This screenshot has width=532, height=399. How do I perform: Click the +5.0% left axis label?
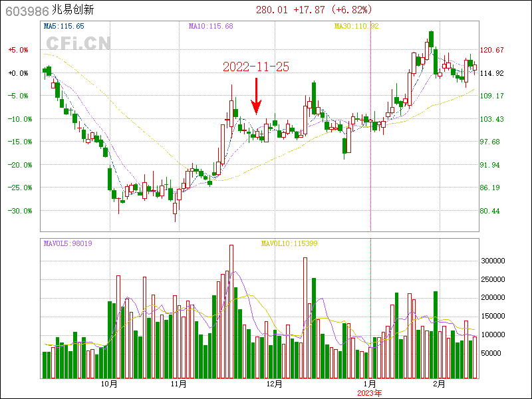pyautogui.click(x=19, y=50)
